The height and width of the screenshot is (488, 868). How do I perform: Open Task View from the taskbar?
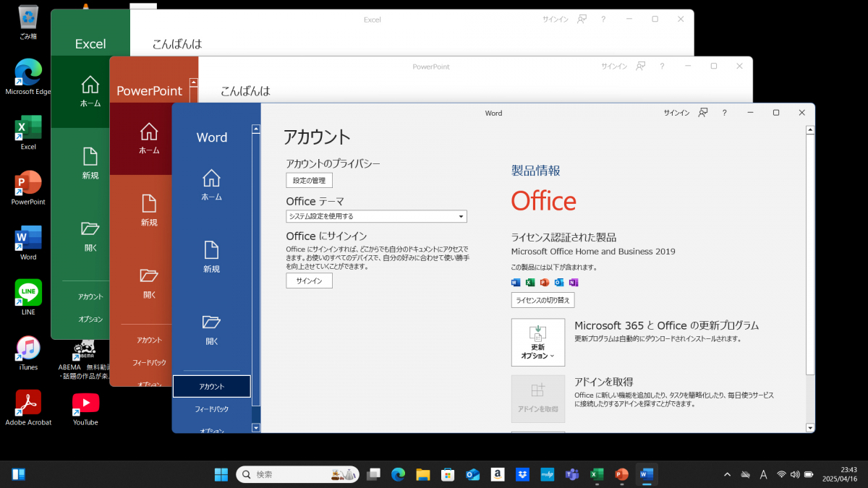click(373, 474)
